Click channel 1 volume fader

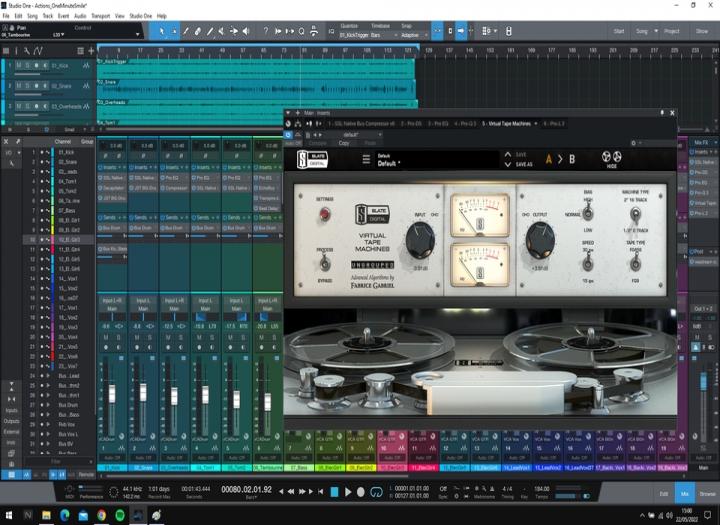[x=112, y=394]
